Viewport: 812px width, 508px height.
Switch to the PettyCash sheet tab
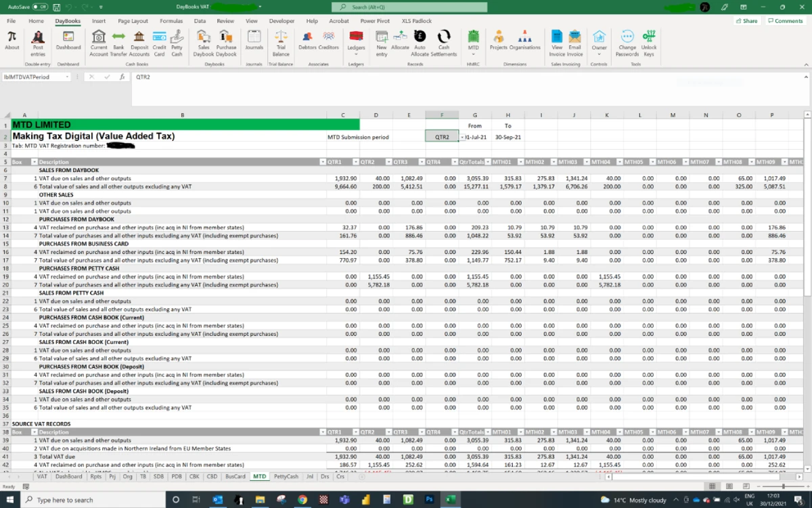pos(286,477)
